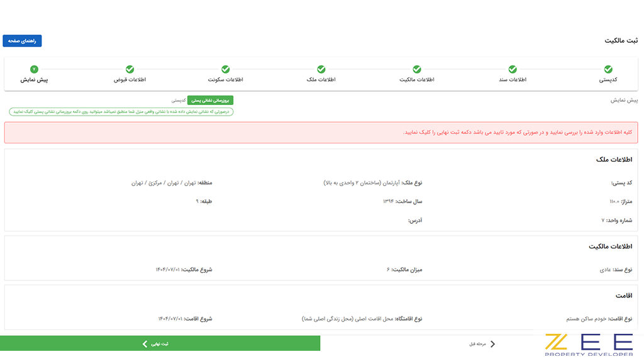Select the اطلاعات مالکیت green check icon
Screen dimensions: 644x364
(x=416, y=69)
